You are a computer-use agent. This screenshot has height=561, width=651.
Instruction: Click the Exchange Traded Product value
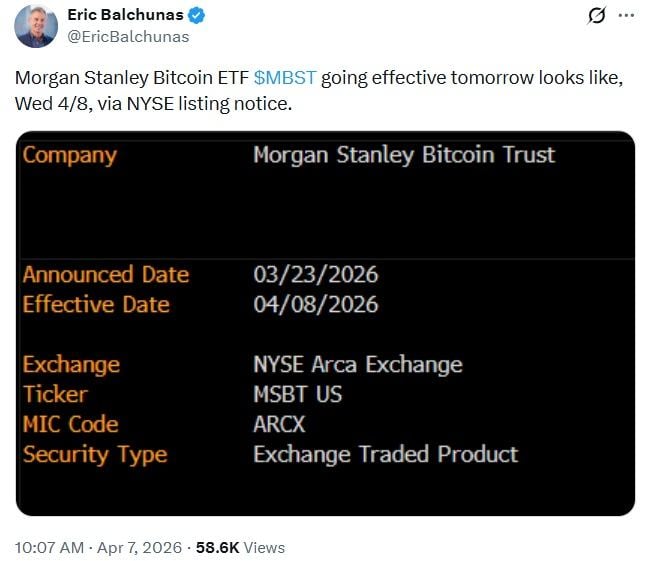385,454
